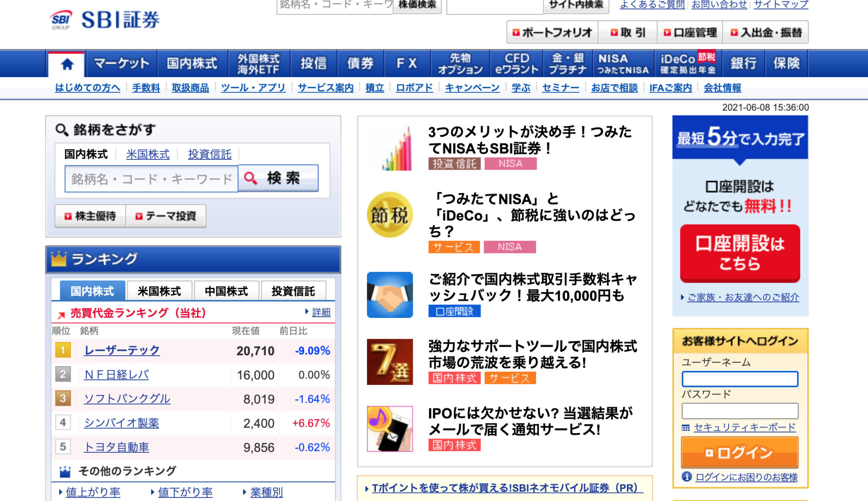Click the 検索 stock search button

[278, 178]
